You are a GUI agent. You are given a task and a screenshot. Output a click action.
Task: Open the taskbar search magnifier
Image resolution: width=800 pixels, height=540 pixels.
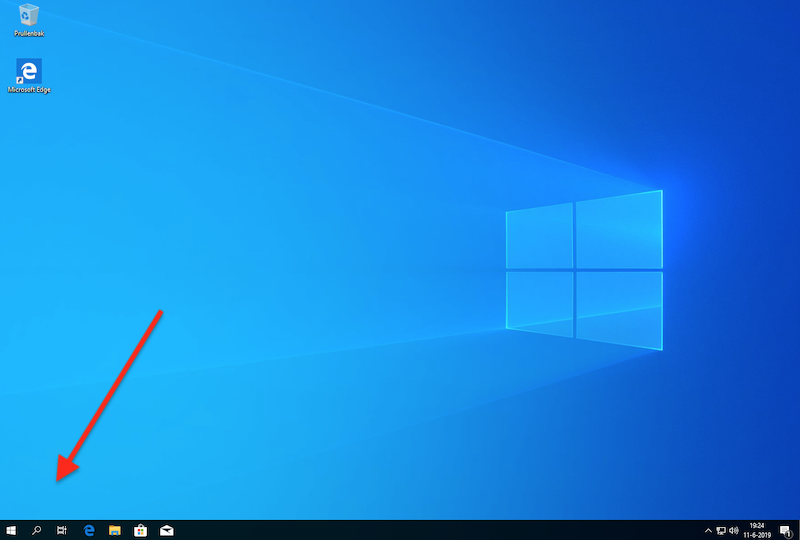pyautogui.click(x=37, y=530)
